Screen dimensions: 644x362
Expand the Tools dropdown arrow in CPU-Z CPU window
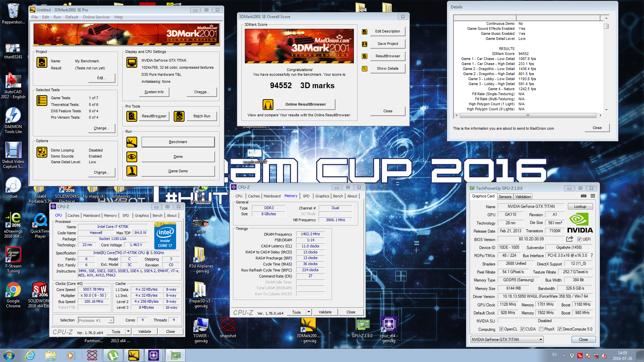pyautogui.click(x=128, y=331)
